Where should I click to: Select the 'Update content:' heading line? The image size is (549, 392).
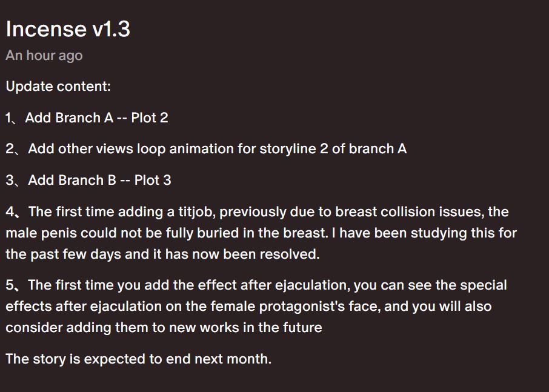(58, 87)
